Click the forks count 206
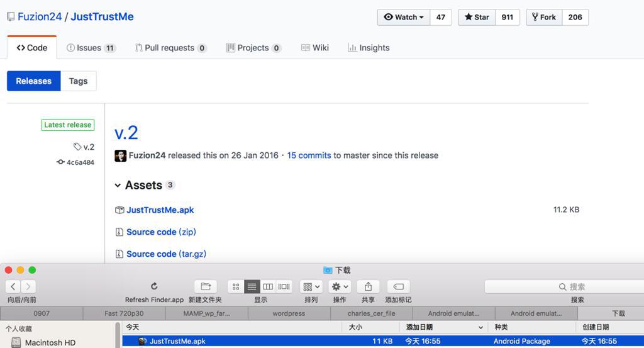The height and width of the screenshot is (348, 644). [575, 17]
